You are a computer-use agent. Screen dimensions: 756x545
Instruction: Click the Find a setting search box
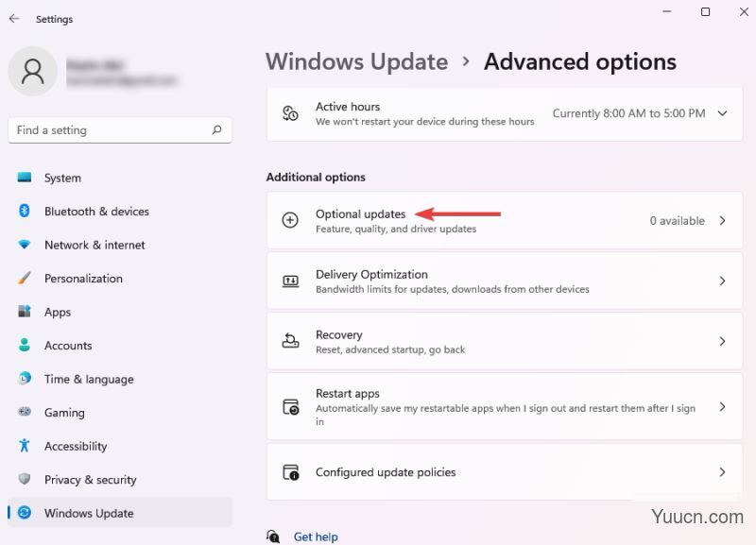pos(120,129)
